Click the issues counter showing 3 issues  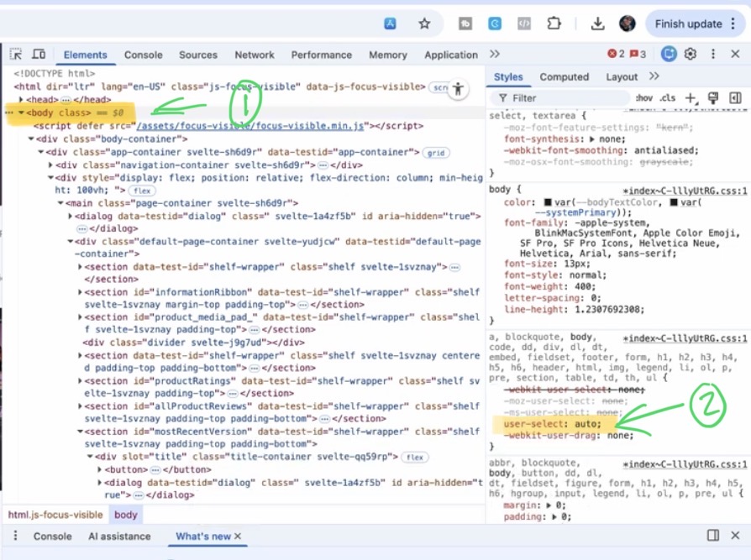coord(637,54)
